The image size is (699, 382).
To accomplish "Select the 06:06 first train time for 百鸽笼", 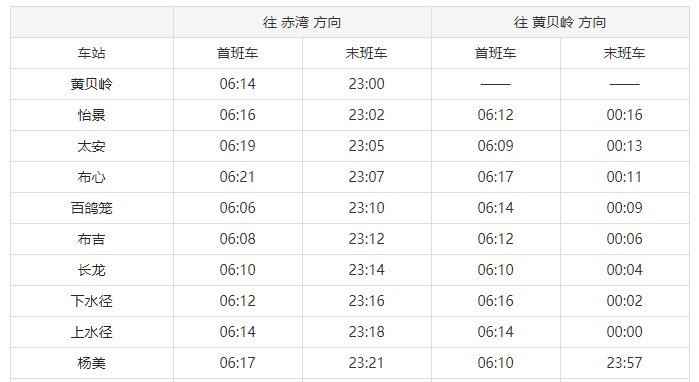I will (238, 208).
